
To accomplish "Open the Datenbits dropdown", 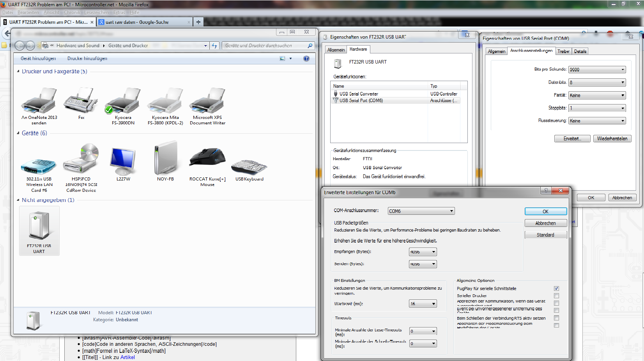I will pyautogui.click(x=597, y=83).
